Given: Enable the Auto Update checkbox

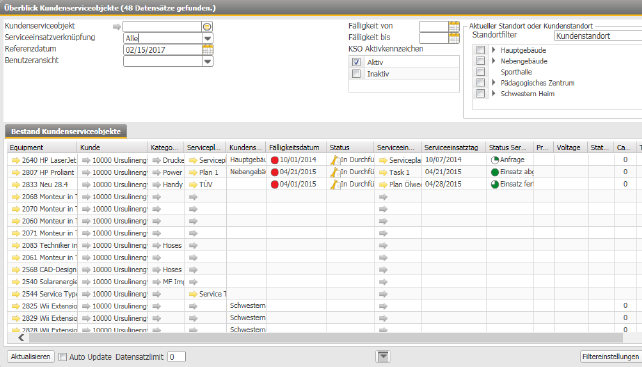Looking at the screenshot, I should click(62, 357).
